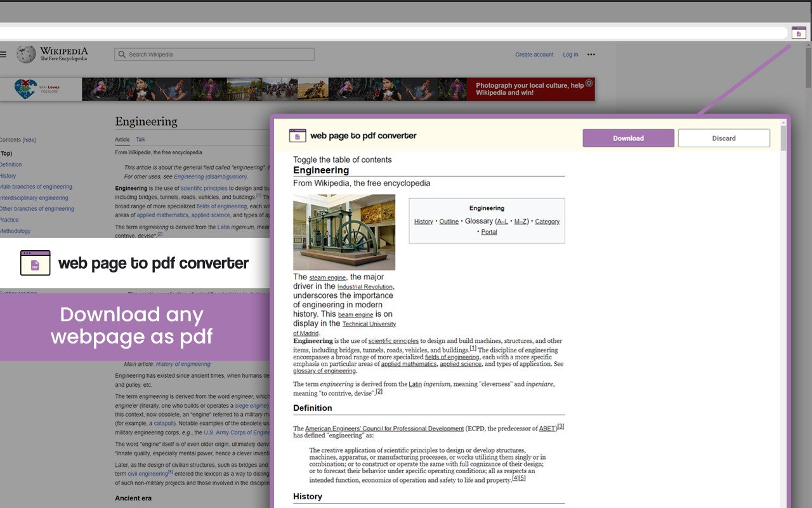
Task: Open Main branches of engineering in contents
Action: pyautogui.click(x=36, y=187)
